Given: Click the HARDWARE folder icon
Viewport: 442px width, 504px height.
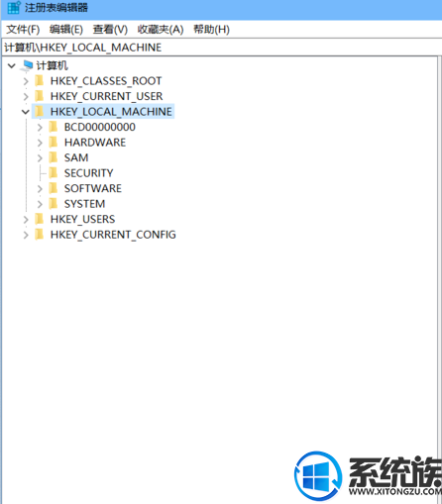Looking at the screenshot, I should click(x=54, y=143).
